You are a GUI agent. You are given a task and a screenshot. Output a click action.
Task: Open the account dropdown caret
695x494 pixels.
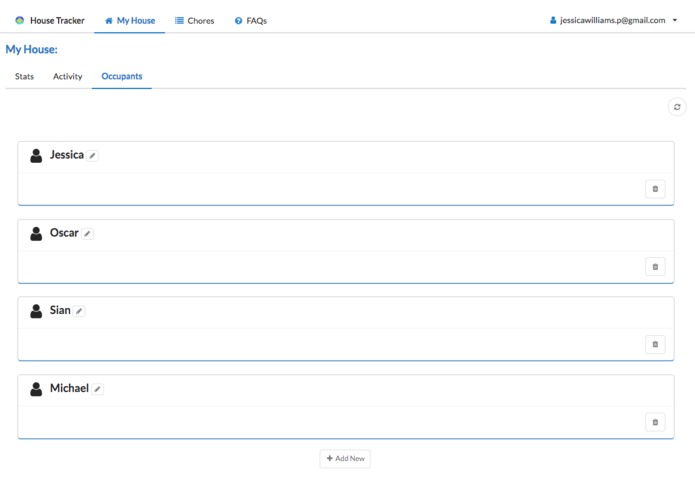675,20
